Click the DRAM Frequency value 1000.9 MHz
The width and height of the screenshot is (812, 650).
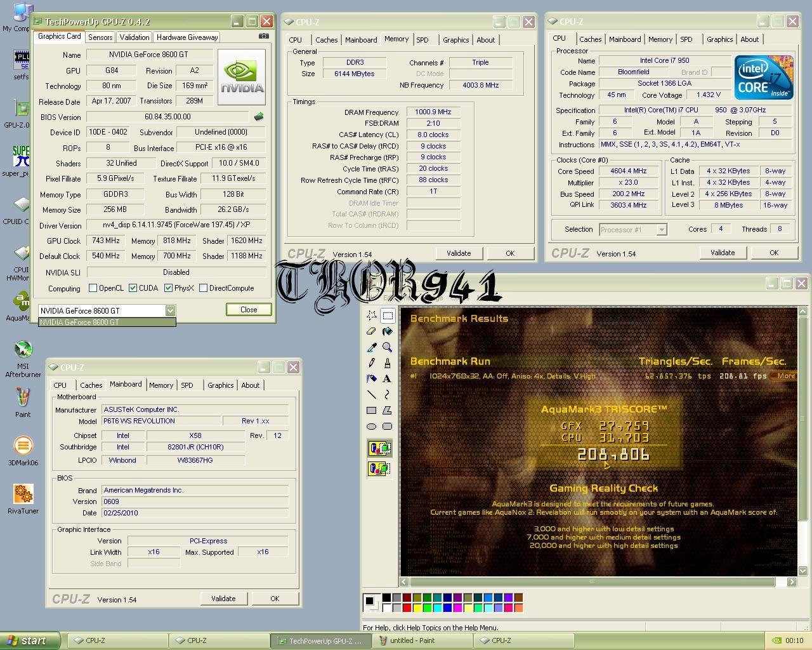(433, 112)
